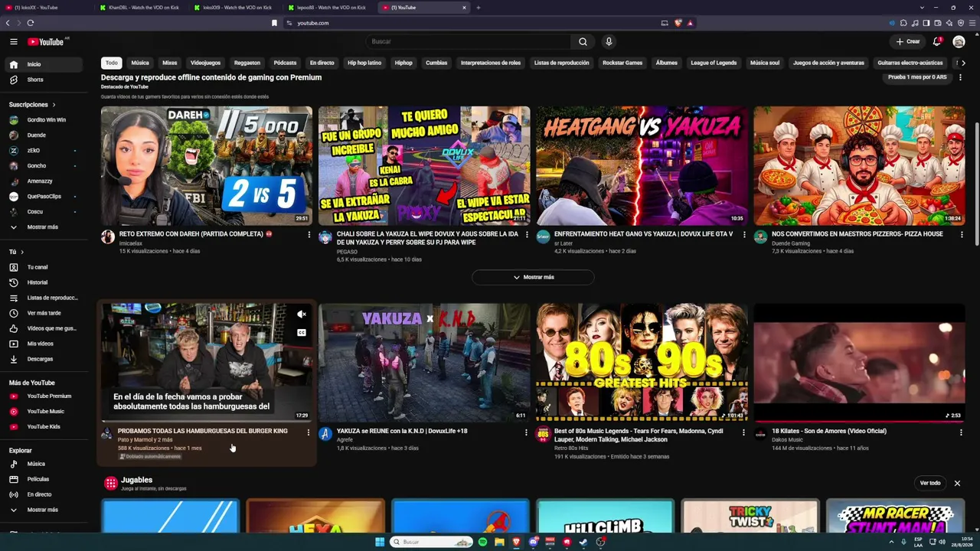This screenshot has height=551, width=980.
Task: Click Prueba 1 mes por 0 ARS
Action: click(x=917, y=77)
